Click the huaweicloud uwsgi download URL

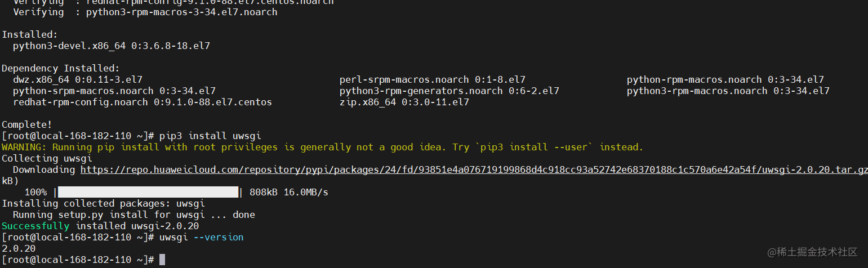pyautogui.click(x=474, y=169)
